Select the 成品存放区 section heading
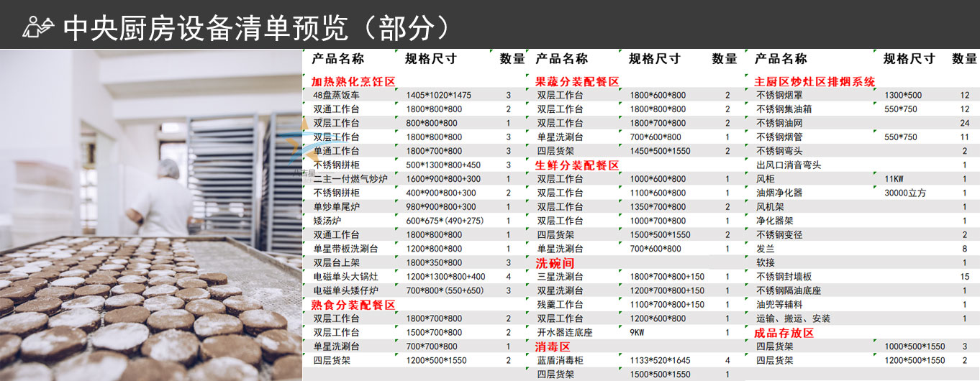 [784, 333]
